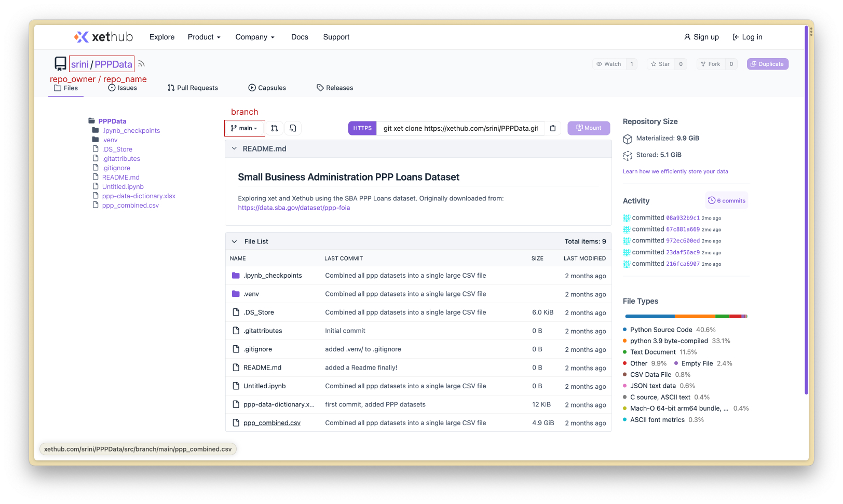Image resolution: width=843 pixels, height=504 pixels.
Task: Switch to the Capsules tab
Action: pyautogui.click(x=267, y=88)
